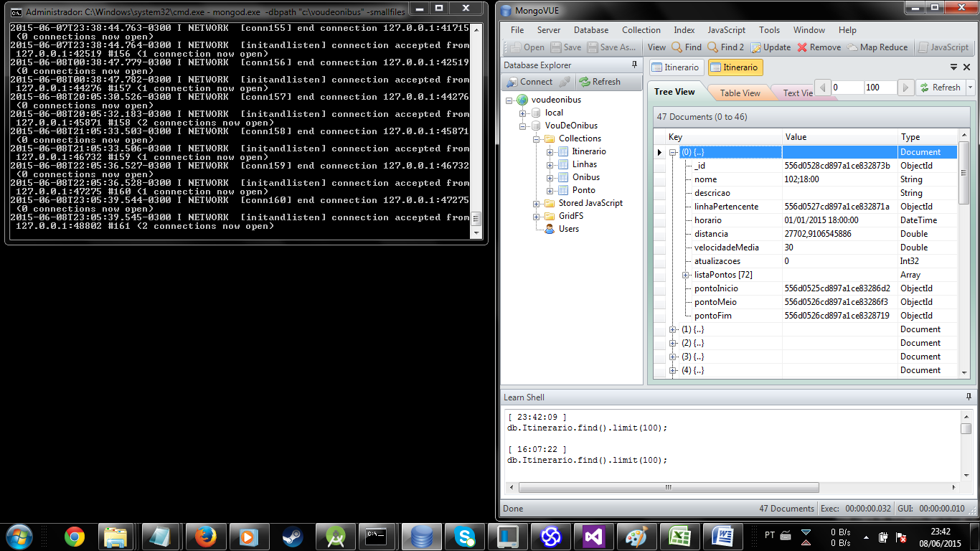Collapse the voudeonibus server node

tap(509, 100)
